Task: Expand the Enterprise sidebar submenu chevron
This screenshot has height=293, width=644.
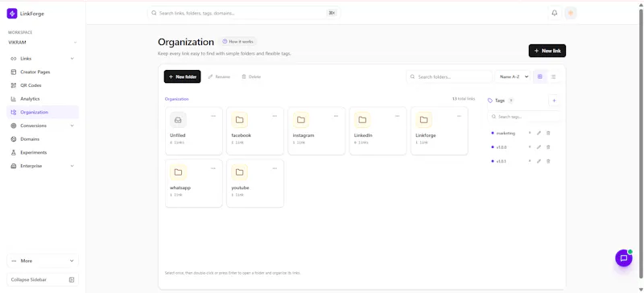Action: (x=72, y=166)
